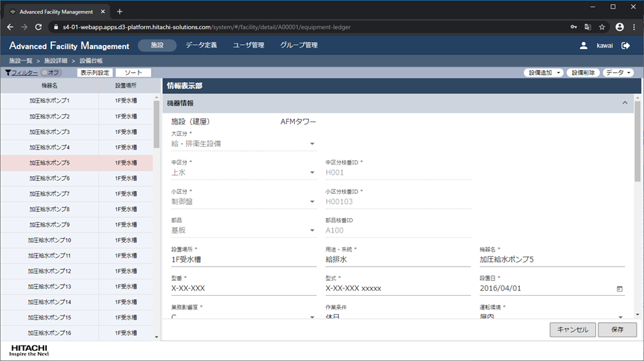This screenshot has width=644, height=361.
Task: Click the logout icon beside kawai
Action: click(626, 46)
